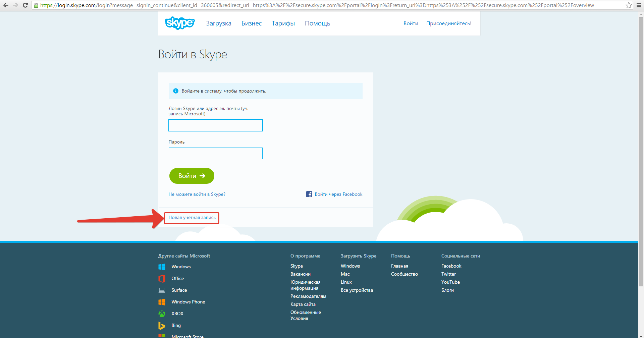The width and height of the screenshot is (644, 338).
Task: Click the green Войти sign-in button
Action: tap(192, 176)
